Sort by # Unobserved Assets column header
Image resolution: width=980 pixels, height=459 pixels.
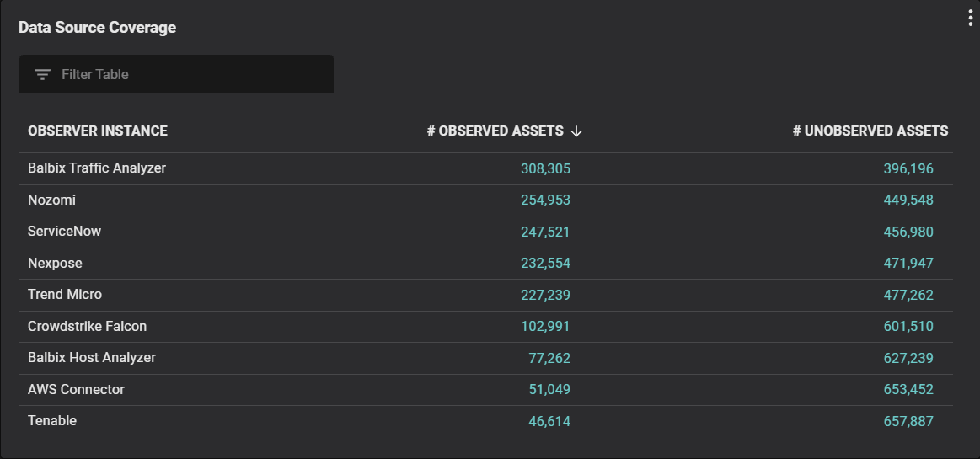[x=870, y=131]
